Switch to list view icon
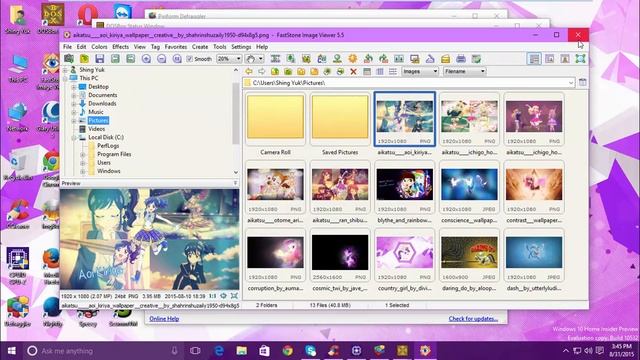This screenshot has width=640, height=360. click(393, 71)
